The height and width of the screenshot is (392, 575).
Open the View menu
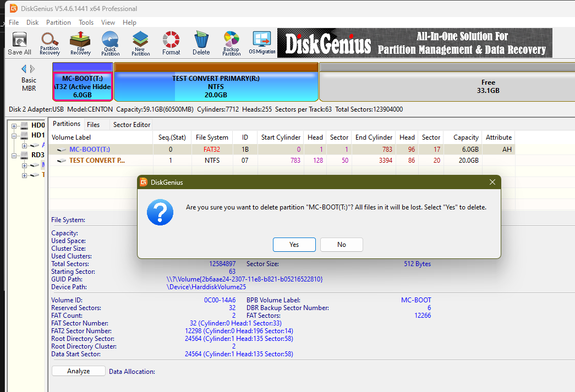coord(108,23)
